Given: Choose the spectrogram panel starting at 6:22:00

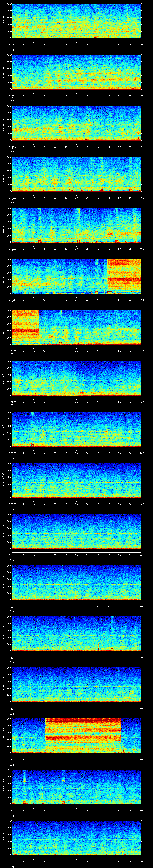Looking at the screenshot, I should (76, 429).
